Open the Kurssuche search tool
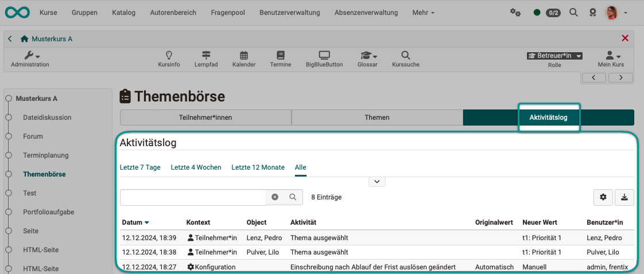This screenshot has width=644, height=274. pyautogui.click(x=406, y=59)
